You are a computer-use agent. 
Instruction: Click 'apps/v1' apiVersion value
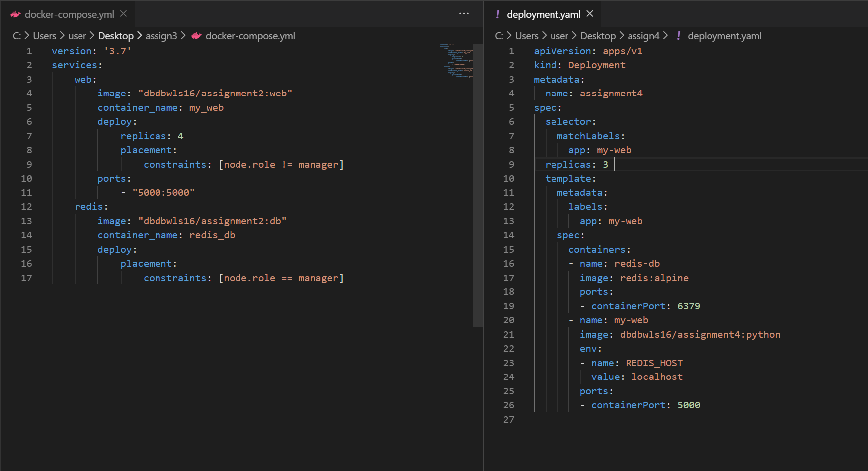[623, 51]
